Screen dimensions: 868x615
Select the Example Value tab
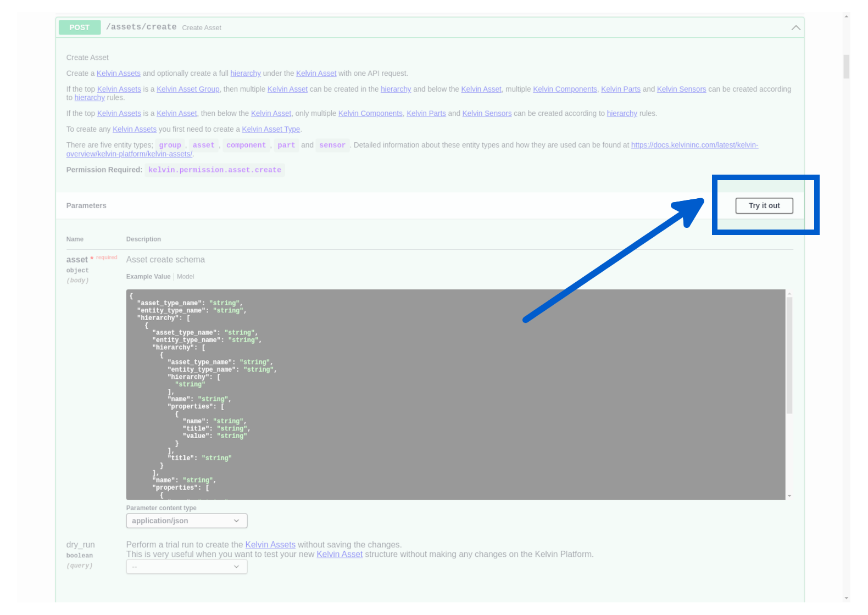148,277
